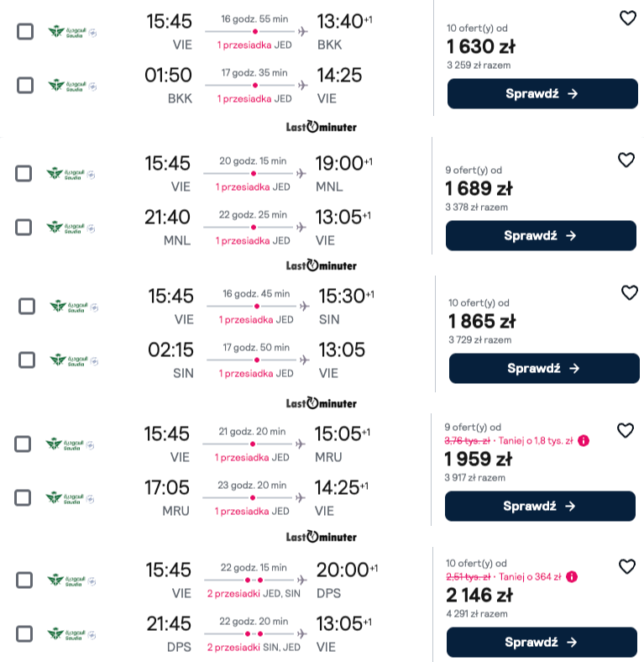Check the 21:45 DPS to VIE flight box

pyautogui.click(x=24, y=633)
